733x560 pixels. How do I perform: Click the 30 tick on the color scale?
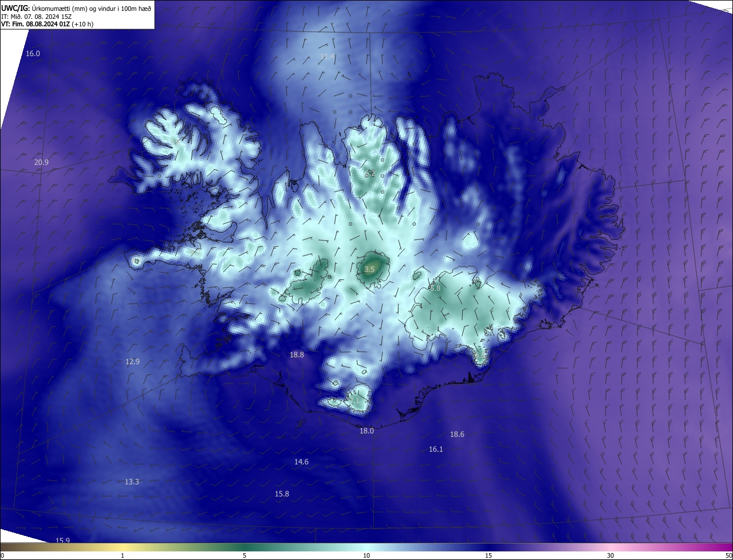coord(610,555)
